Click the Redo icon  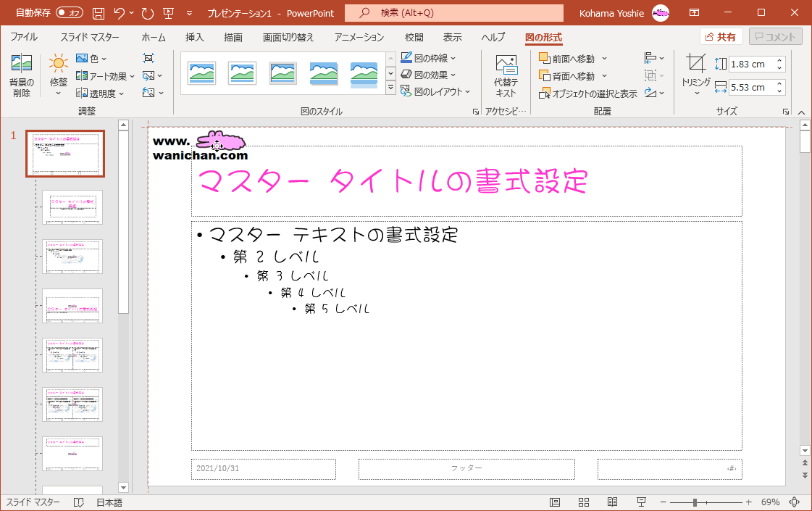[x=148, y=13]
